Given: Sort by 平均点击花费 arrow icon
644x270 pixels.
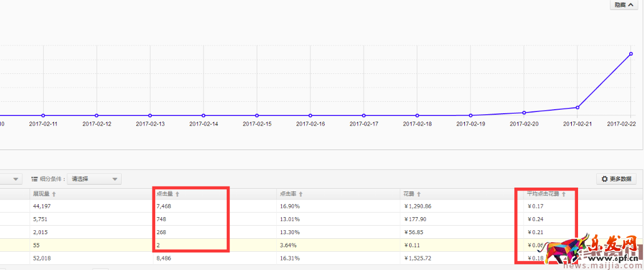Looking at the screenshot, I should click(x=564, y=194).
